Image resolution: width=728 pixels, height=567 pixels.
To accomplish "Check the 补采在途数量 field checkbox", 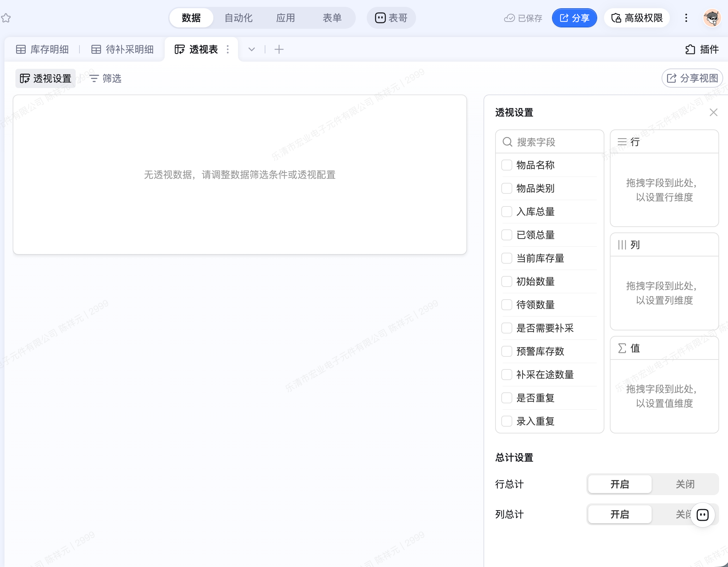I will (x=507, y=375).
